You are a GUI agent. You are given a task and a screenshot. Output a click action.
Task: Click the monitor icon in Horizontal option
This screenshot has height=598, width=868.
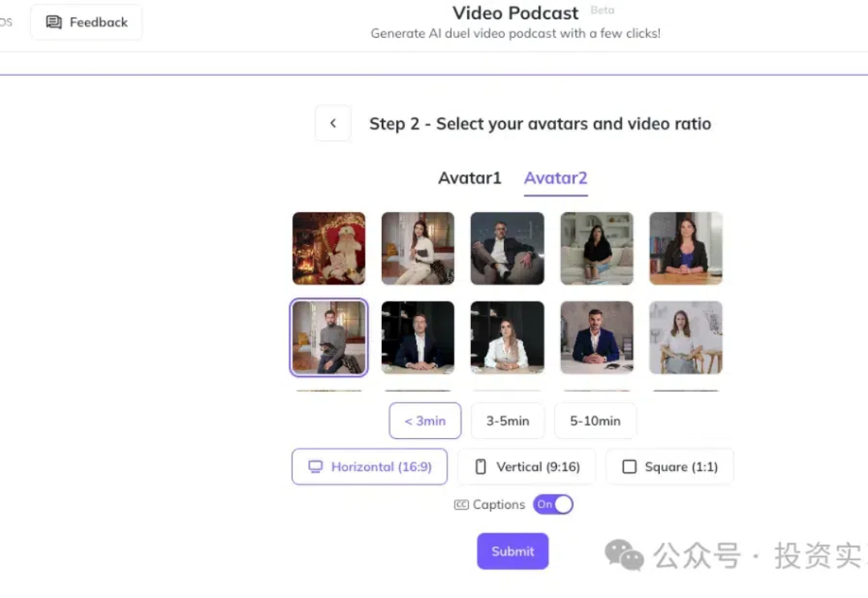316,467
